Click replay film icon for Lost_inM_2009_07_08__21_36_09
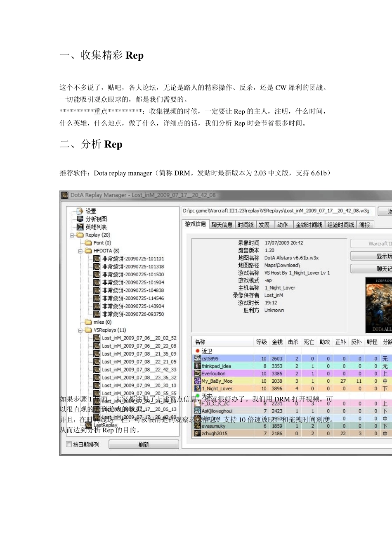 pyautogui.click(x=97, y=353)
